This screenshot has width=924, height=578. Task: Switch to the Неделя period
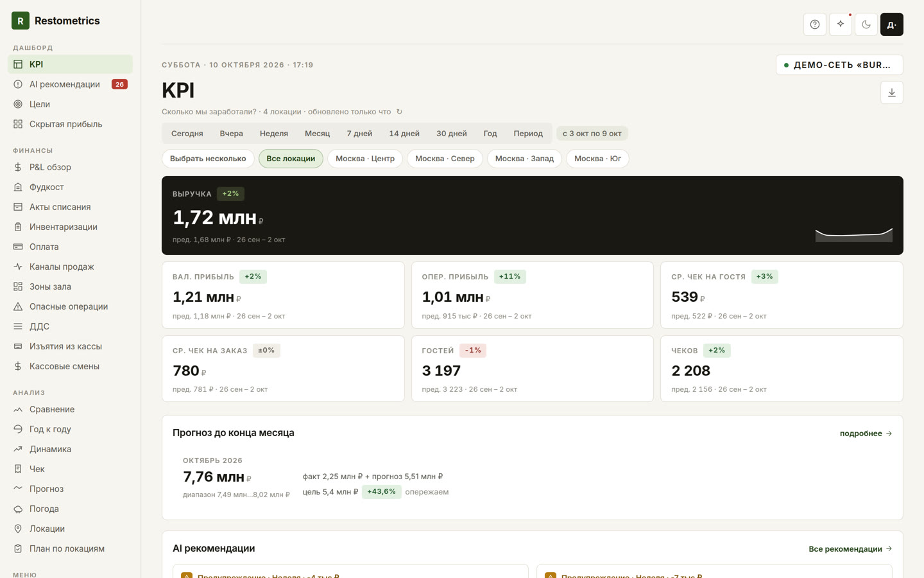pyautogui.click(x=274, y=134)
